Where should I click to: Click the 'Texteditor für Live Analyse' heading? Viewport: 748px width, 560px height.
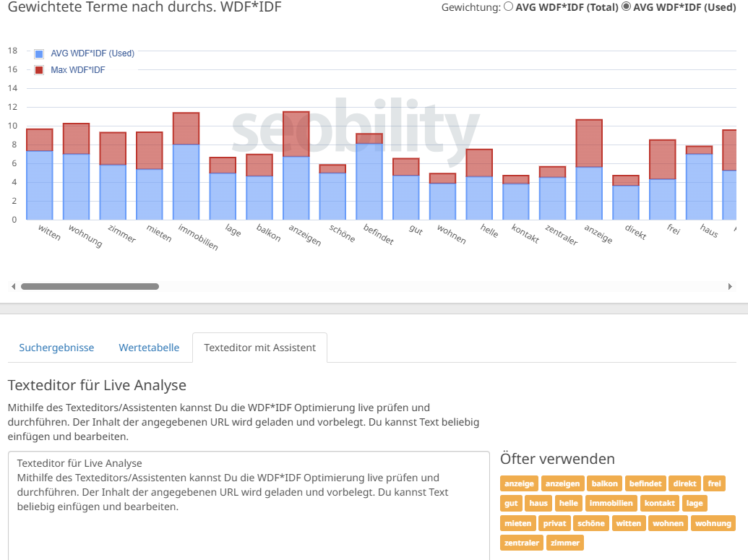[x=97, y=385]
